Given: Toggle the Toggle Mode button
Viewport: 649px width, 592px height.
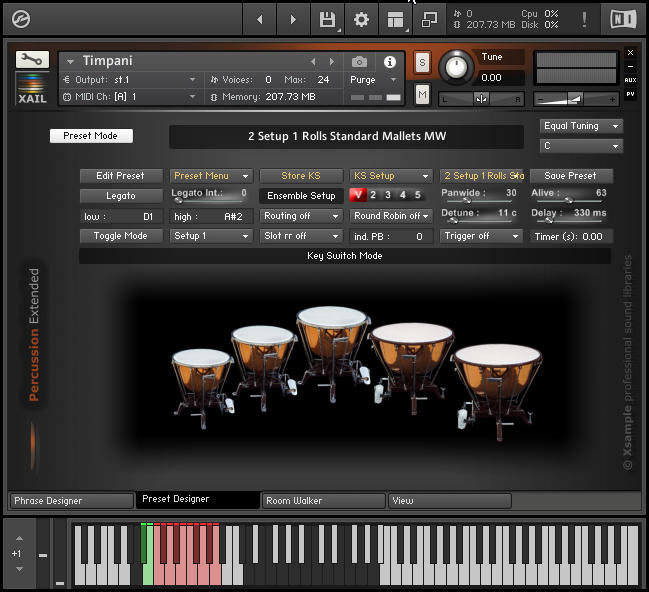Looking at the screenshot, I should tap(121, 236).
